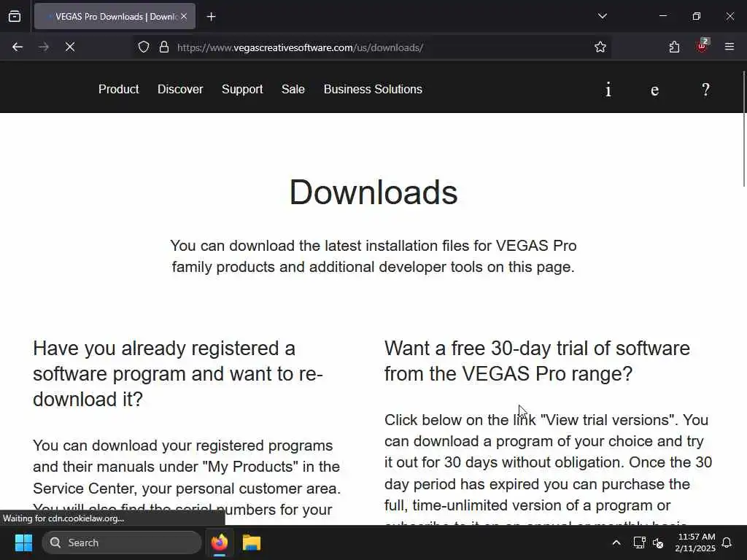Open the notifications bell icon

(727, 542)
